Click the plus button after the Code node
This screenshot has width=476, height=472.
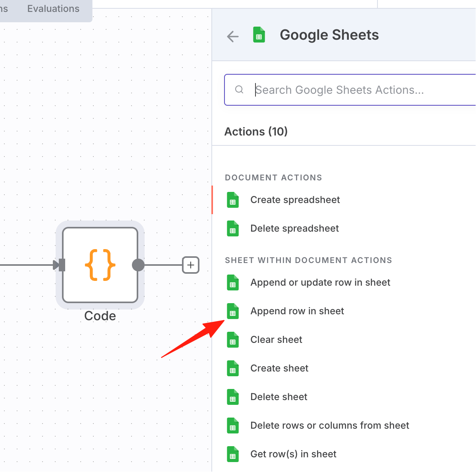[x=191, y=265]
